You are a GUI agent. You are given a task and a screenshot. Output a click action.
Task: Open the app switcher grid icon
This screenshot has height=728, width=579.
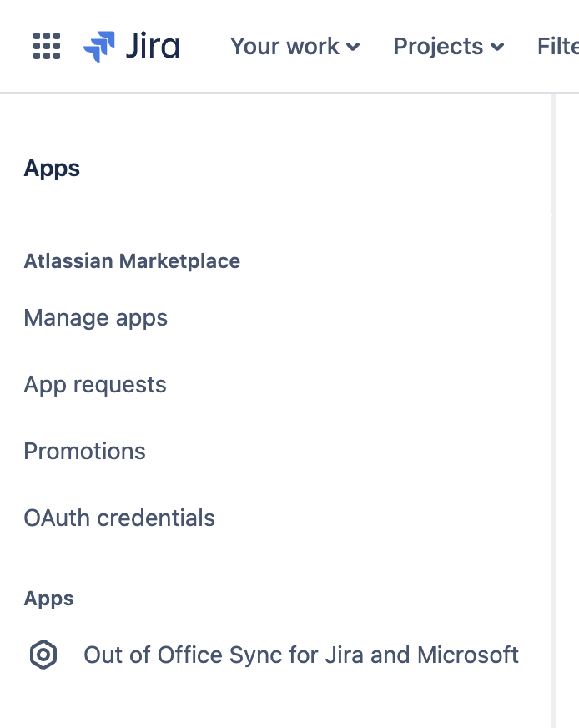point(47,46)
